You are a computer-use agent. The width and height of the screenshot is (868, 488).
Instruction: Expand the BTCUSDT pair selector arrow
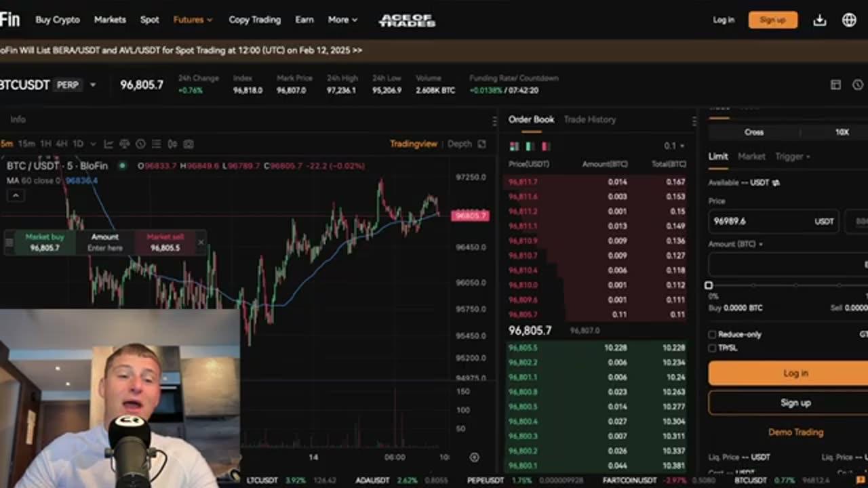pos(93,85)
